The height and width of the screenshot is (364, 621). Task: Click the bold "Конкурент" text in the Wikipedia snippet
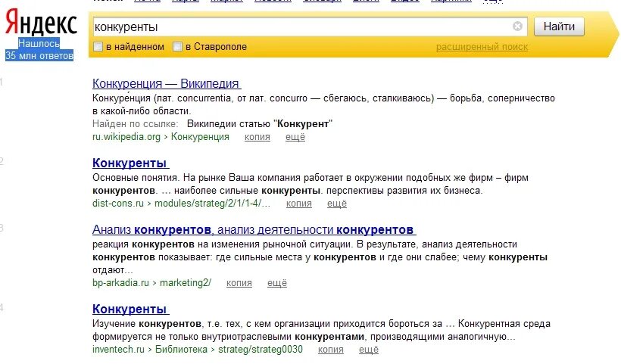point(303,124)
